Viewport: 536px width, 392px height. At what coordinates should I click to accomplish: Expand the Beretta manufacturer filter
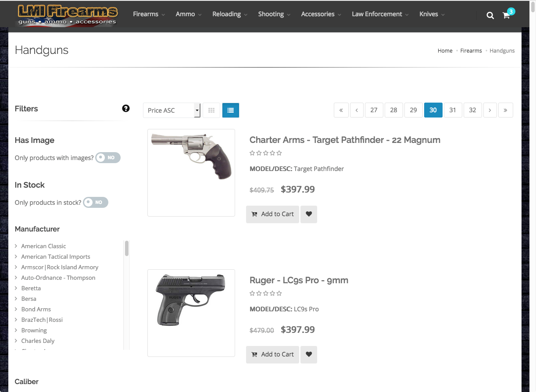coord(31,288)
